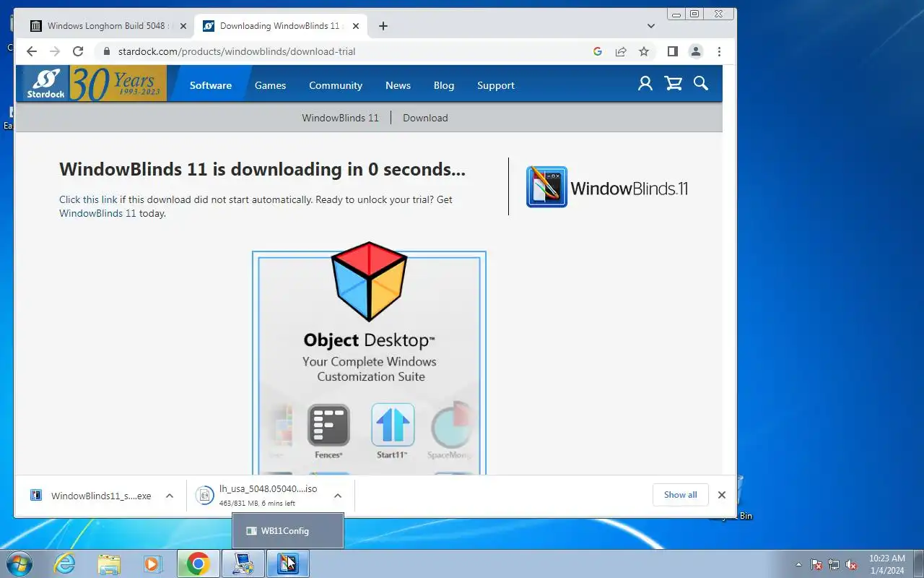Click the Action Center flag tray icon
The image size is (924, 578).
coord(816,565)
